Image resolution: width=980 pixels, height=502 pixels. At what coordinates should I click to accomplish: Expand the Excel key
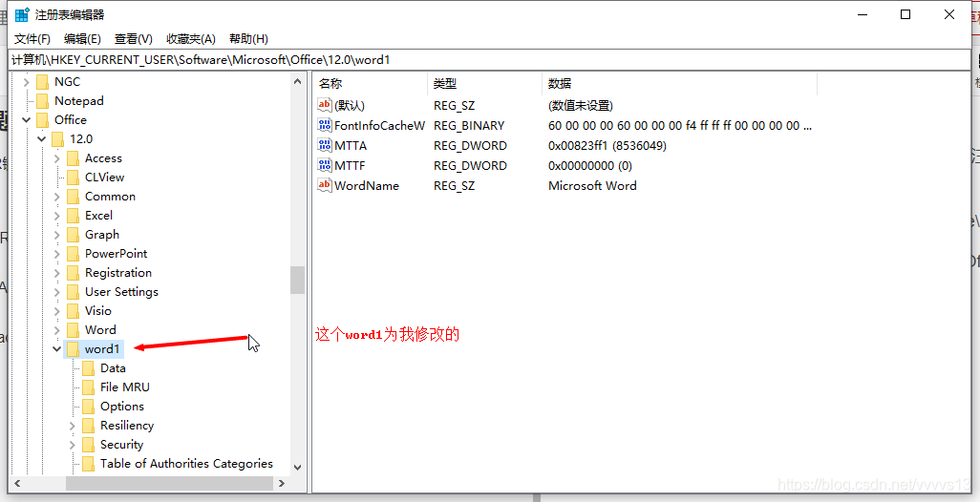coord(57,216)
